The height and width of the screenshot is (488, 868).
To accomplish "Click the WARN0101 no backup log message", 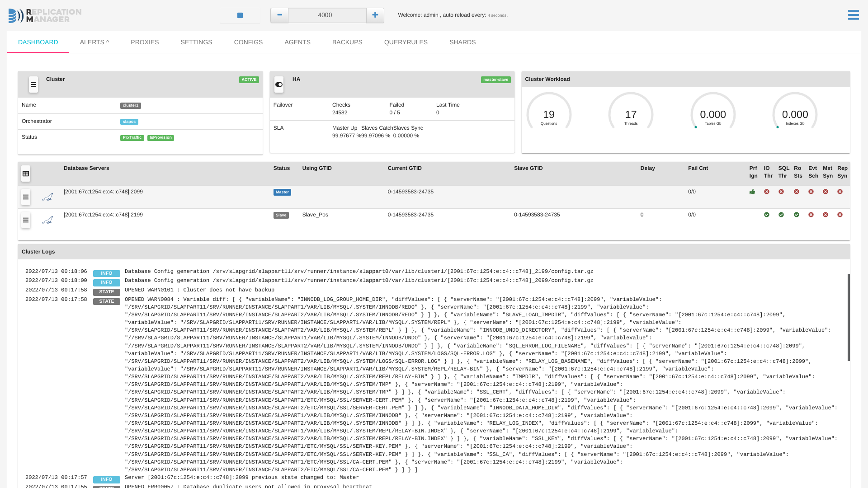I will 199,290.
